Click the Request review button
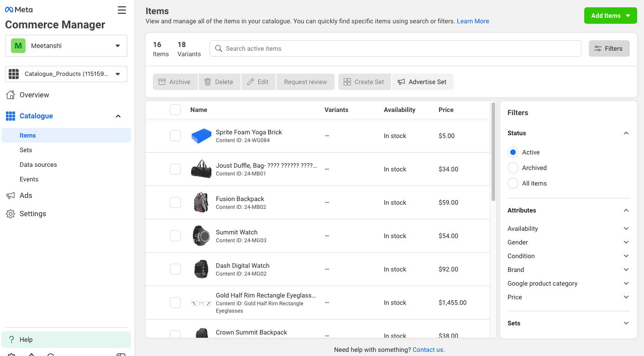Image resolution: width=644 pixels, height=356 pixels. pos(305,82)
